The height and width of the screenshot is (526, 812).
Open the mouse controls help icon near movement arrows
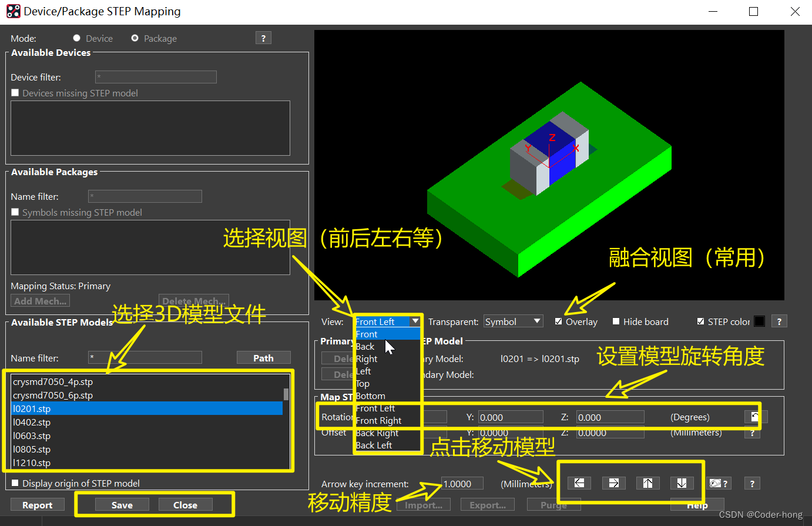pos(718,483)
